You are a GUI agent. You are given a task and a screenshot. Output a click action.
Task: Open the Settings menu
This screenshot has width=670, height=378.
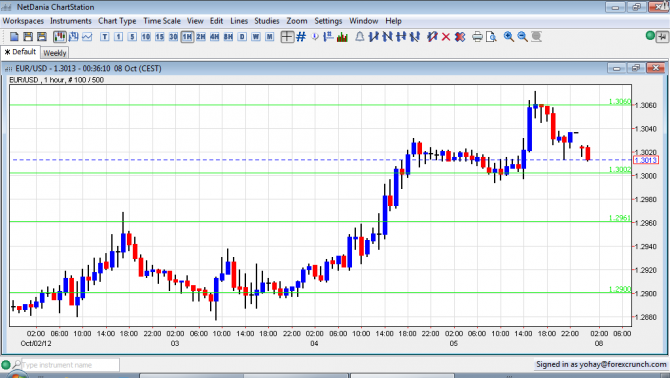[x=328, y=21]
